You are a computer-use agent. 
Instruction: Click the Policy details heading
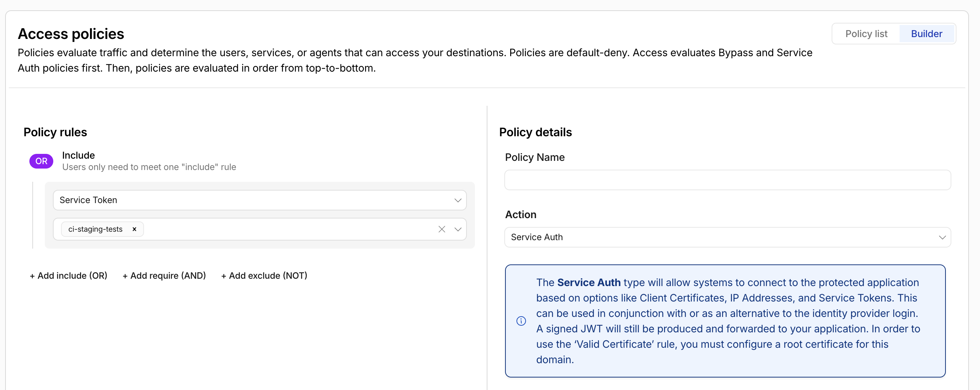pos(535,132)
